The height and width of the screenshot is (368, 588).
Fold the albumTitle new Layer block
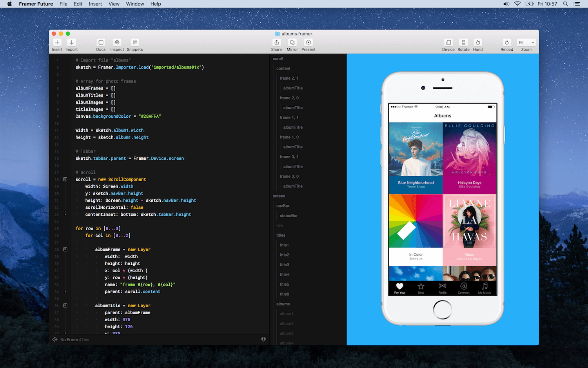[65, 305]
